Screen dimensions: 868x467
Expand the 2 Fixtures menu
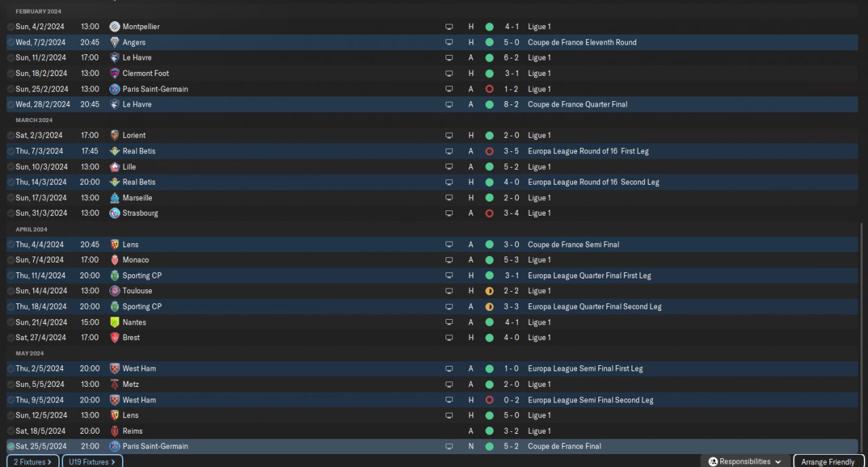coord(33,462)
